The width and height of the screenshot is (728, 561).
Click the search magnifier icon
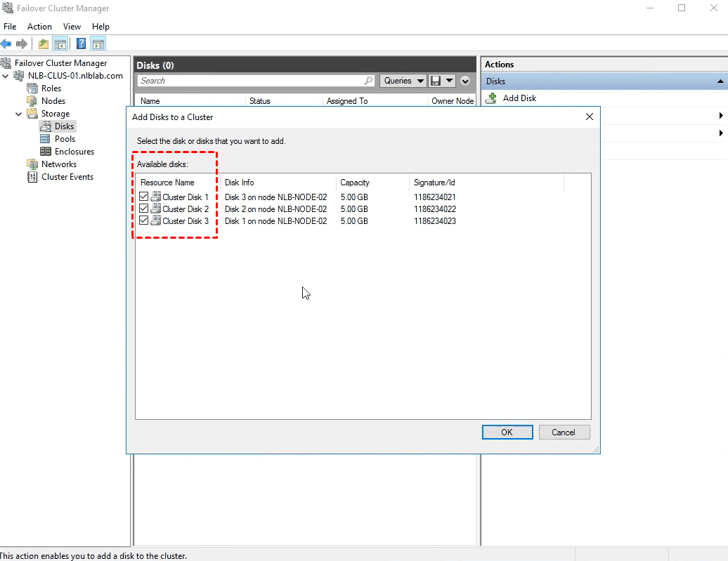tap(368, 81)
